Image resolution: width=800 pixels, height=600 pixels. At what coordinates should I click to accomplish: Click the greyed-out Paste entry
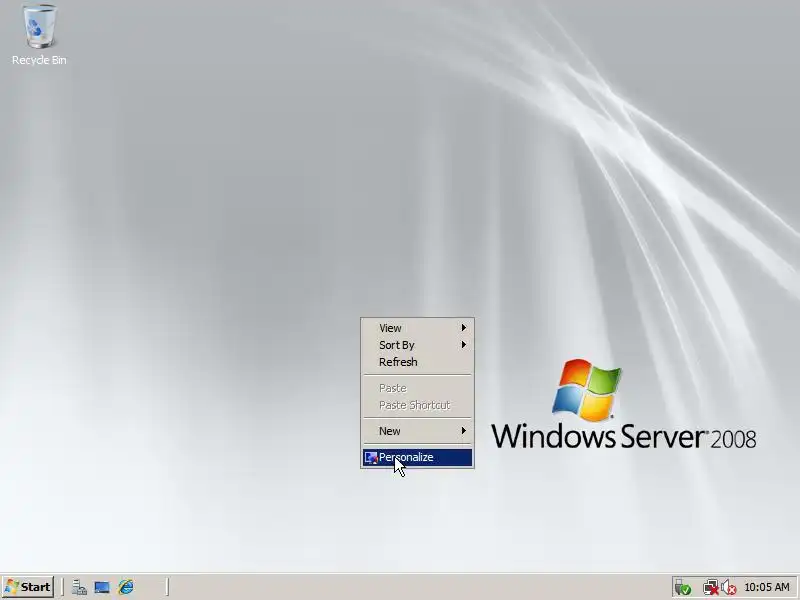pyautogui.click(x=417, y=388)
